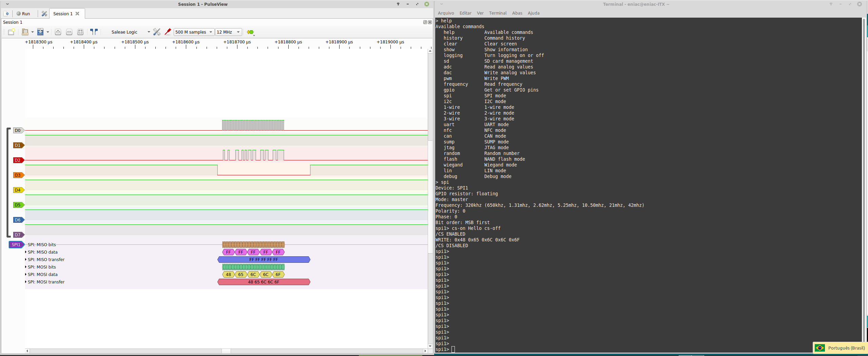Select the D7 channel label
868x356 pixels.
pyautogui.click(x=18, y=235)
